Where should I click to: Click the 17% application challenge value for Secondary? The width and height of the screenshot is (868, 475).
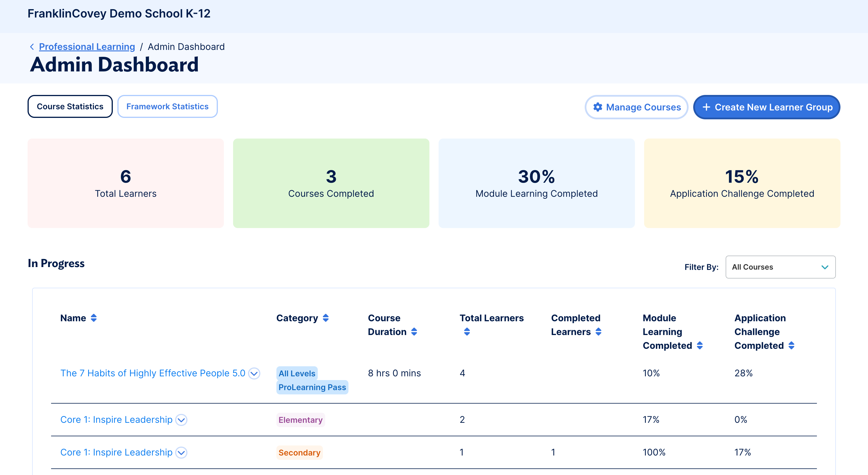tap(743, 452)
